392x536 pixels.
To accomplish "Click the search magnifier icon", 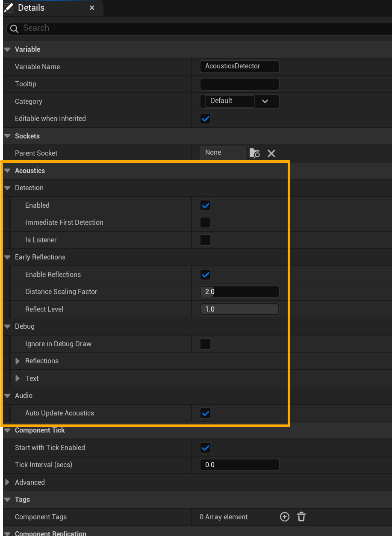I will pos(14,29).
